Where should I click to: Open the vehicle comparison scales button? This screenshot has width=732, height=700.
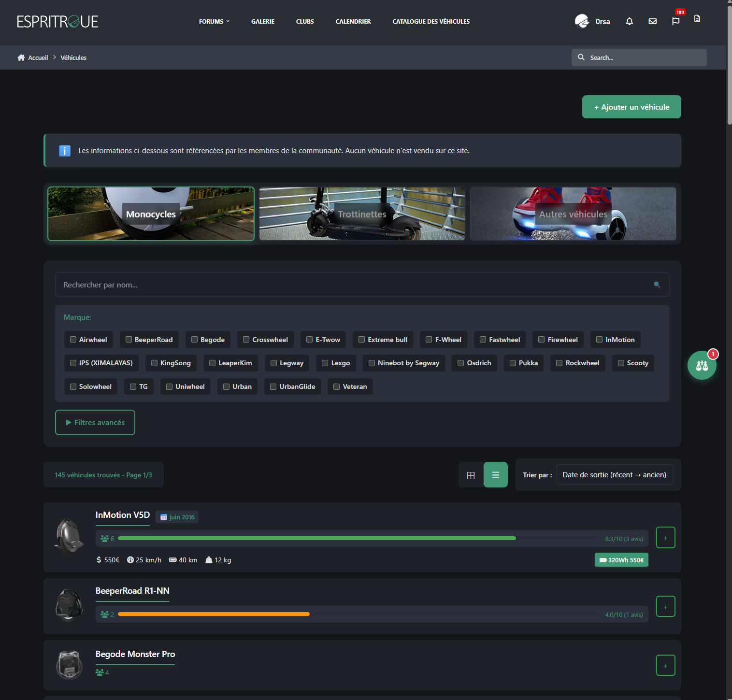pyautogui.click(x=702, y=366)
